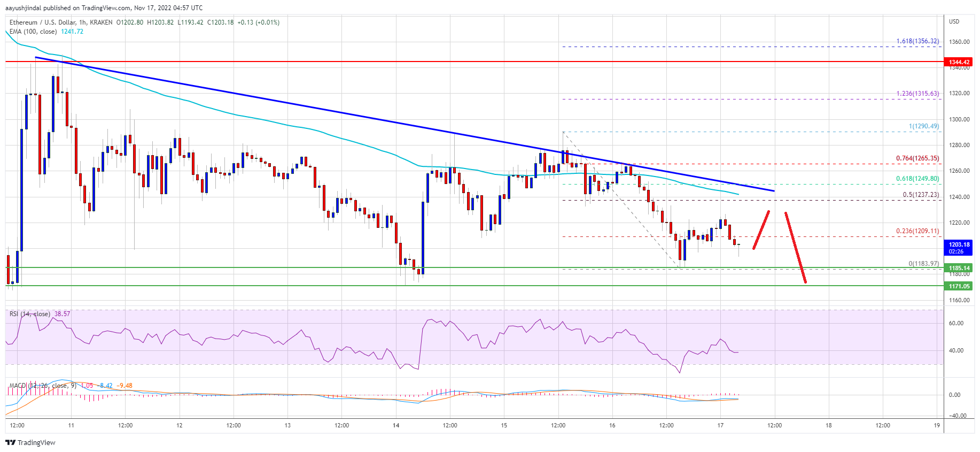
Task: Click the 0(1183.97) Fibonacci label
Action: (924, 264)
